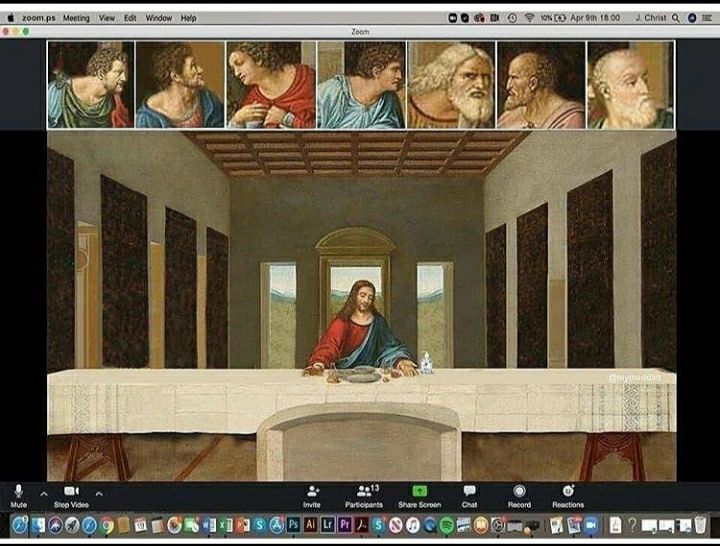Open Calendar from the Dock

(141, 525)
